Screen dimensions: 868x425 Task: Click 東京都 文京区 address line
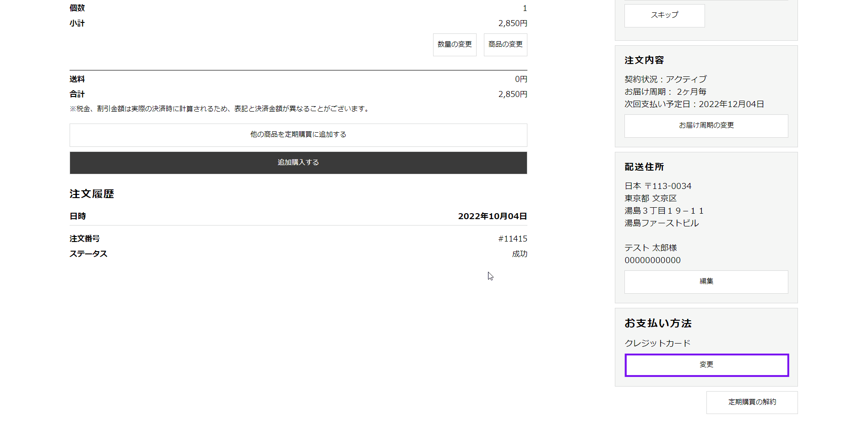[651, 199]
